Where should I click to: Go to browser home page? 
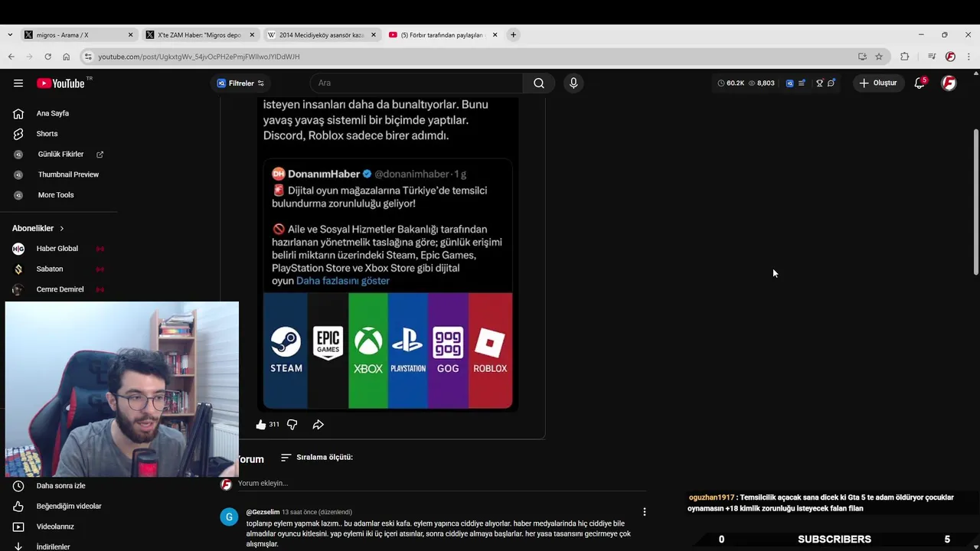point(66,57)
